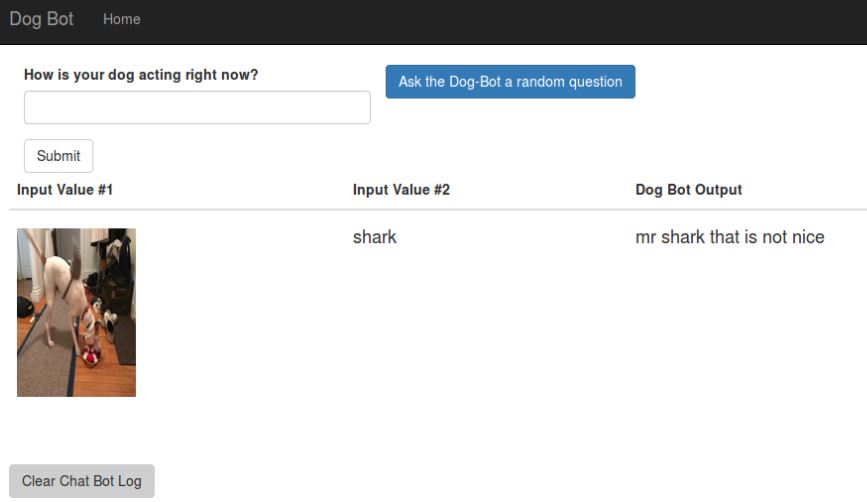The height and width of the screenshot is (502, 867).
Task: Click the divider line below column headers
Action: (x=437, y=210)
